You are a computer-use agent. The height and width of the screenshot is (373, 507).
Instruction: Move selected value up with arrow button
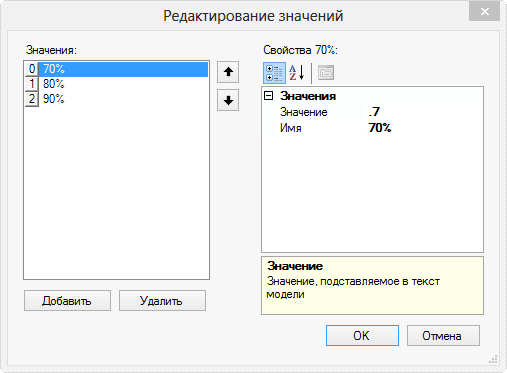(228, 72)
